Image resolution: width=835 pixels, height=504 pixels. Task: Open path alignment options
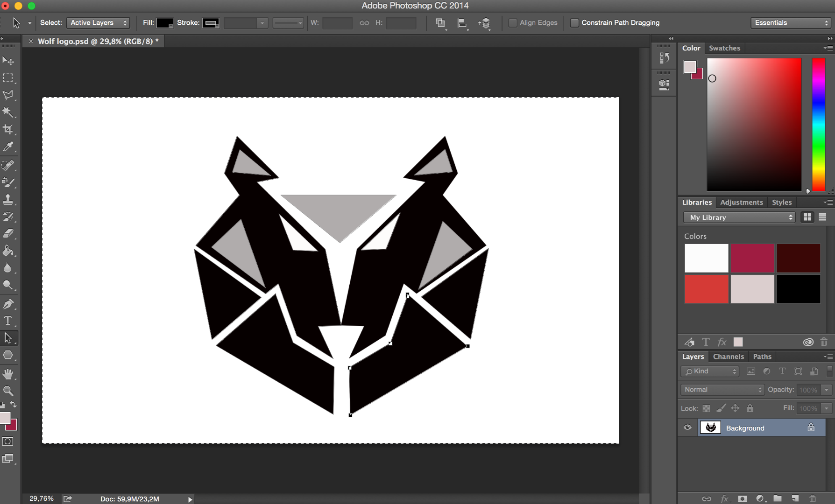point(462,23)
